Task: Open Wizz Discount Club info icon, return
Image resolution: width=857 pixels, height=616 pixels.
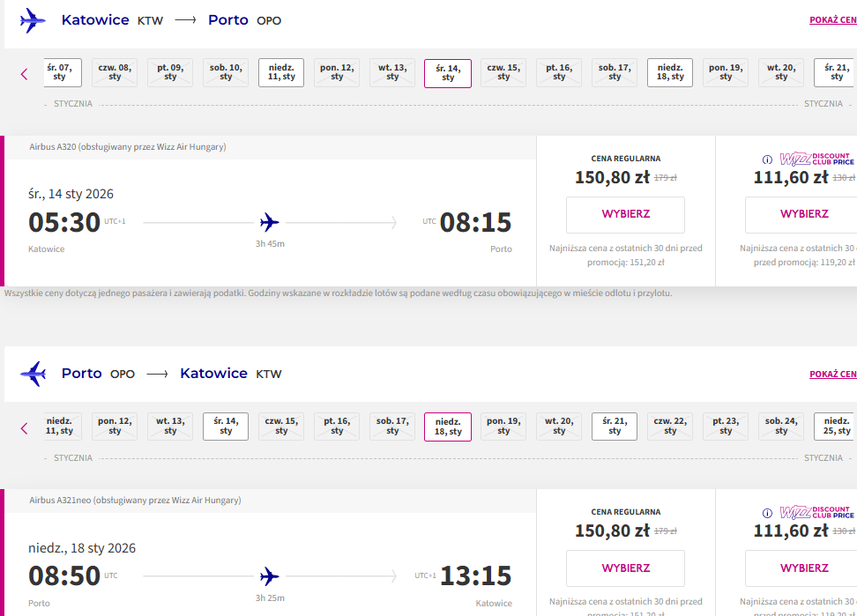Action: [x=767, y=513]
